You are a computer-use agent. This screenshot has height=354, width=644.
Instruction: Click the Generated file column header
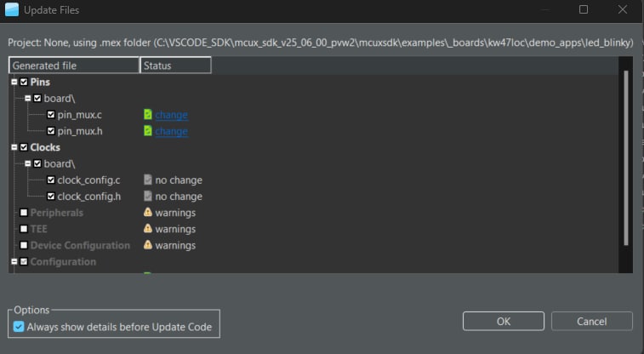pos(73,66)
